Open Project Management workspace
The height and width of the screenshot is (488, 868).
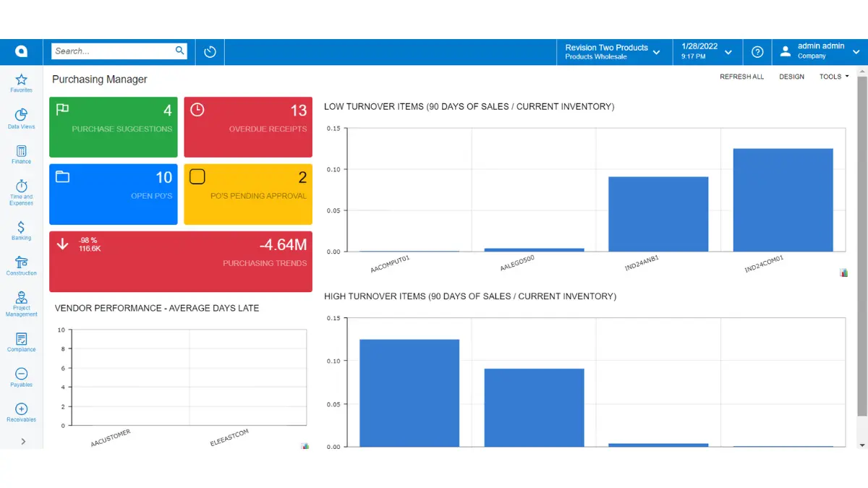(21, 304)
